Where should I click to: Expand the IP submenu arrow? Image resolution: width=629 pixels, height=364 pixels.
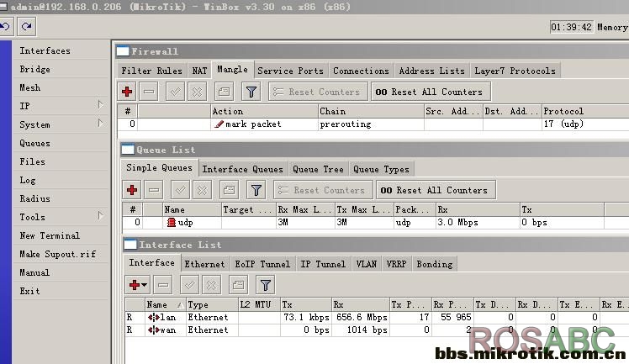100,104
